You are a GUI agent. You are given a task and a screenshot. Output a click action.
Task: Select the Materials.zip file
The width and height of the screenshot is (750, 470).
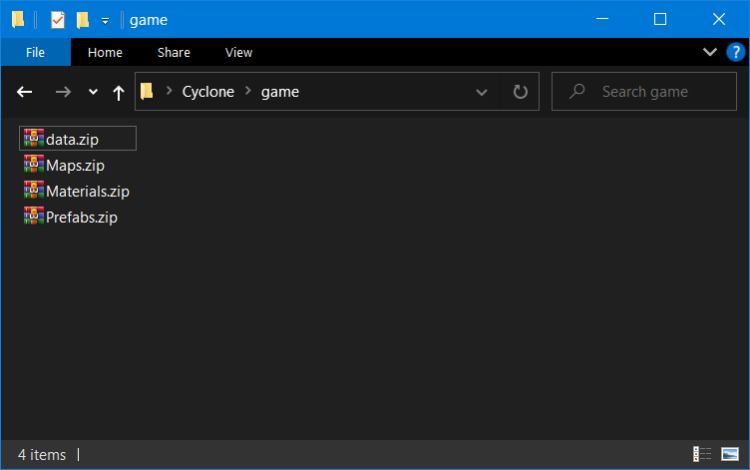click(x=87, y=191)
